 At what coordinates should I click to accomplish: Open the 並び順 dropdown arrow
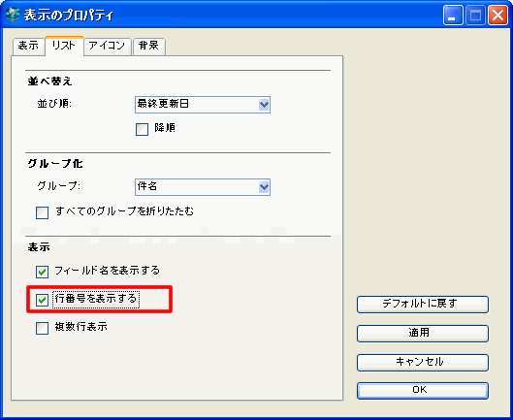264,105
